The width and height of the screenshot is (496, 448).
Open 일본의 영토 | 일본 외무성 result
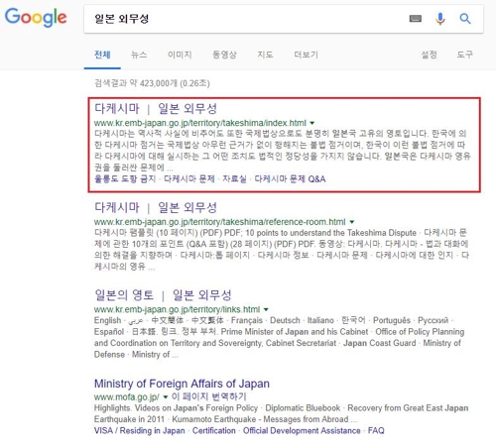tap(163, 295)
